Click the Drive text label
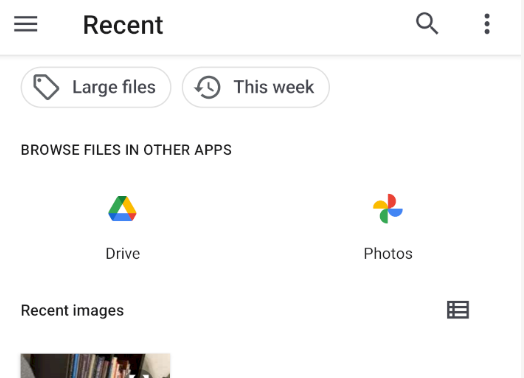 tap(123, 254)
